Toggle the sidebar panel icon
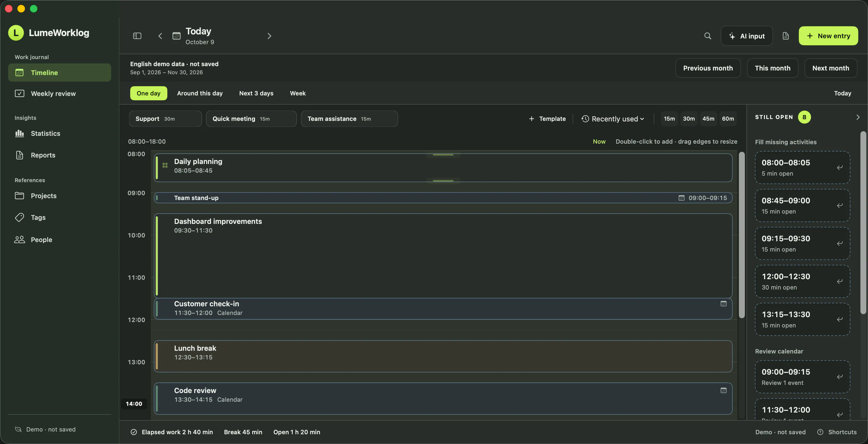The image size is (868, 444). point(137,36)
